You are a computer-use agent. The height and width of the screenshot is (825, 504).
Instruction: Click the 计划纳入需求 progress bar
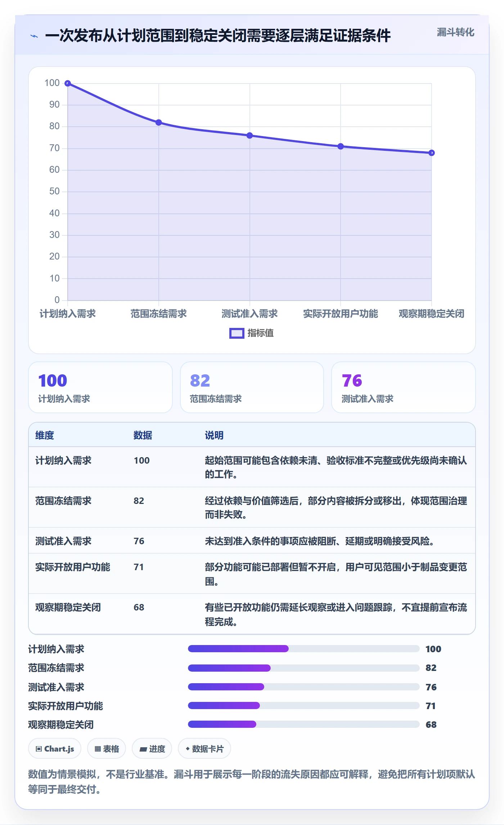point(304,649)
